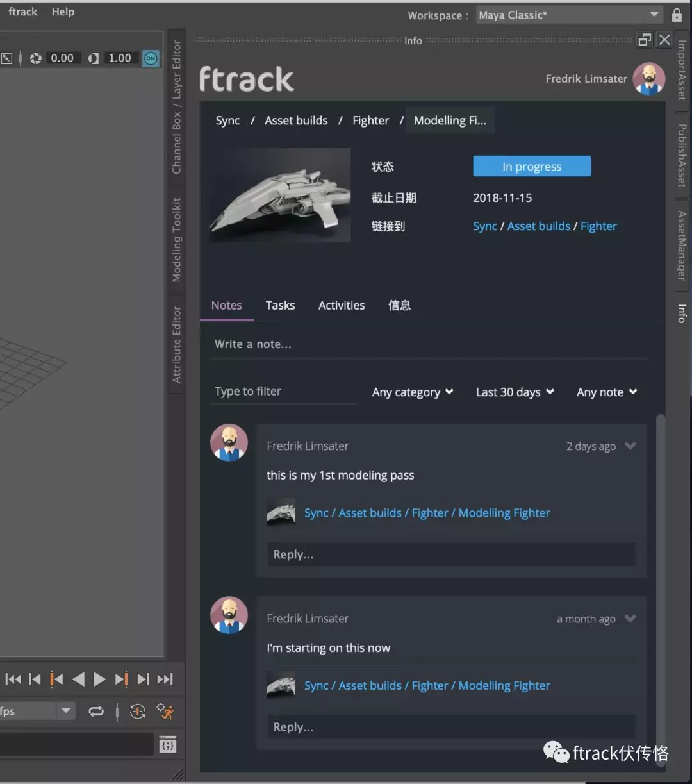692x784 pixels.
Task: Toggle the playback loop icon
Action: click(96, 712)
